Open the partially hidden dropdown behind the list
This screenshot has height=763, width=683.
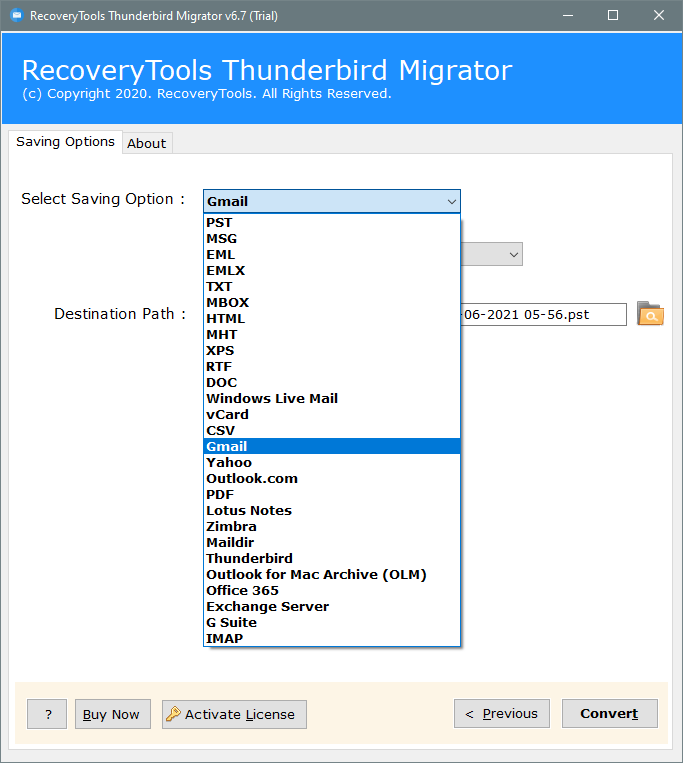tap(492, 254)
